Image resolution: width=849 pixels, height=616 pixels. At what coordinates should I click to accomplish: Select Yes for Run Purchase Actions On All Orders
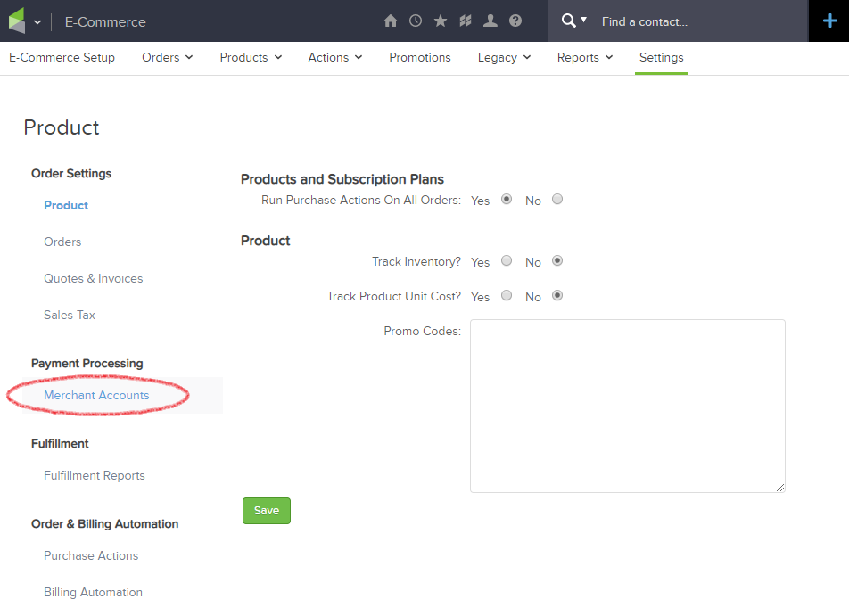pos(507,199)
